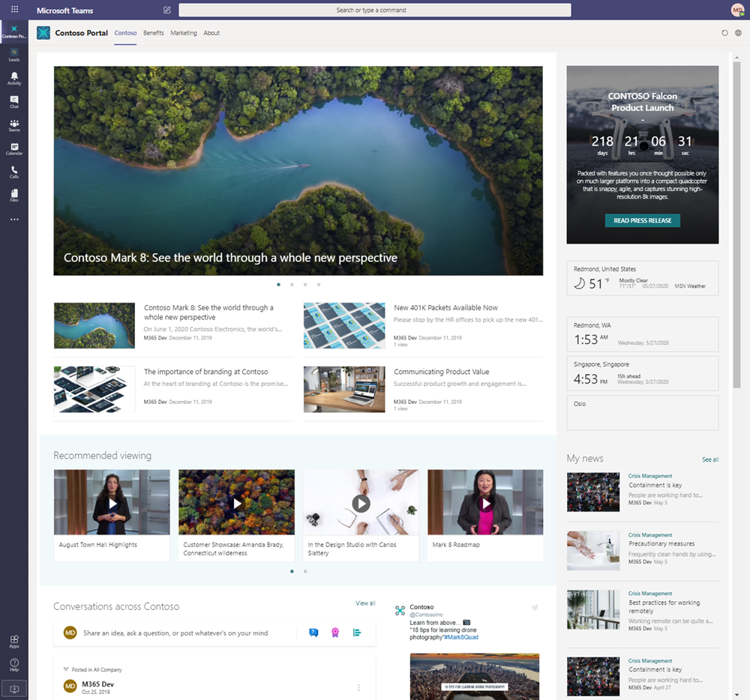
Task: Open the Calls phone icon
Action: [x=13, y=172]
